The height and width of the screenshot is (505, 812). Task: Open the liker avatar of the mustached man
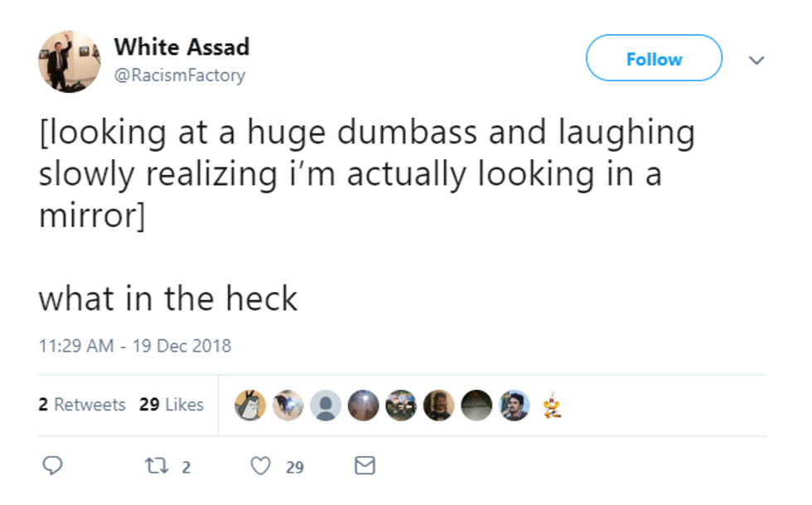438,405
